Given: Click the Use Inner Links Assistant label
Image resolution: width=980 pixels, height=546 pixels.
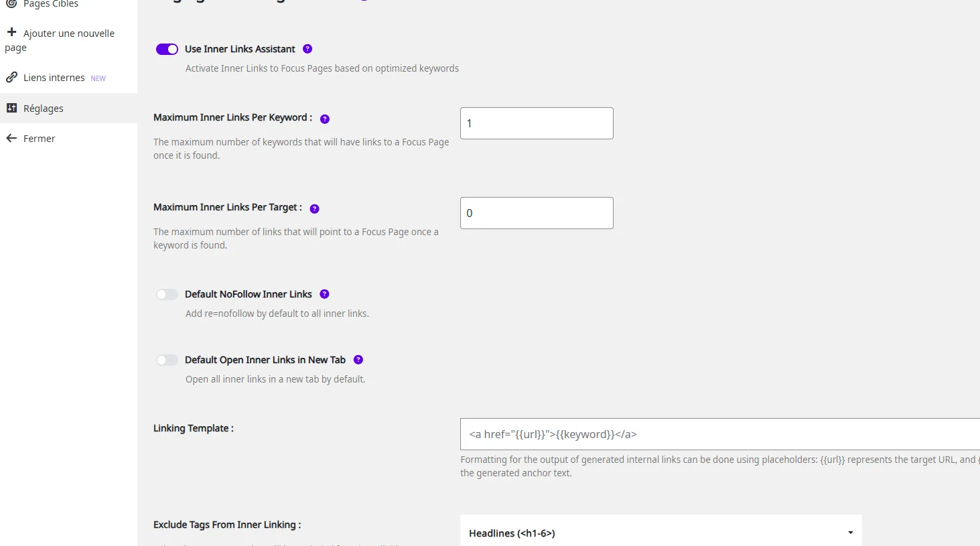Looking at the screenshot, I should tap(240, 49).
